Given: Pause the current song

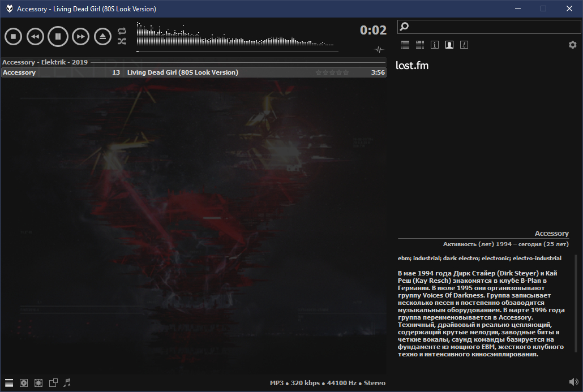Looking at the screenshot, I should click(x=58, y=36).
